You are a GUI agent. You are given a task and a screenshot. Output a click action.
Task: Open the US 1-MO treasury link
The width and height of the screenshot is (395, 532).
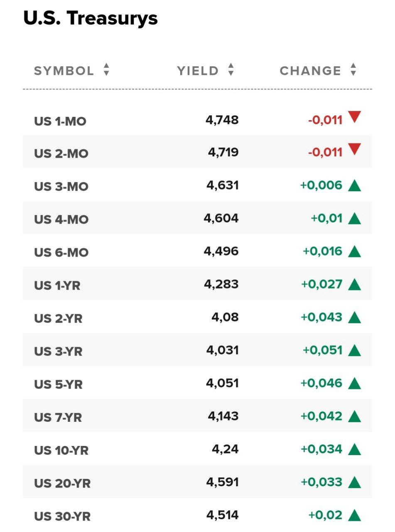(x=60, y=121)
